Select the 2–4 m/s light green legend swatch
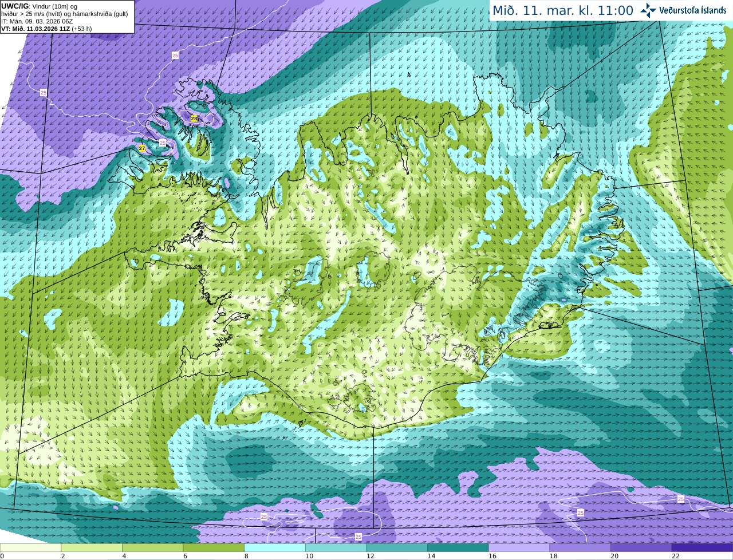This screenshot has height=560, width=733. (92, 547)
